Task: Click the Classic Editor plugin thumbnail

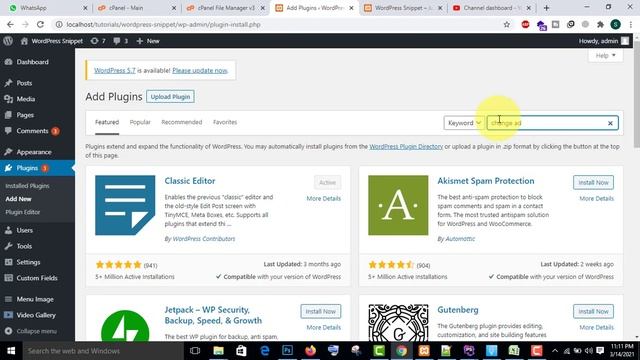Action: coord(125,205)
